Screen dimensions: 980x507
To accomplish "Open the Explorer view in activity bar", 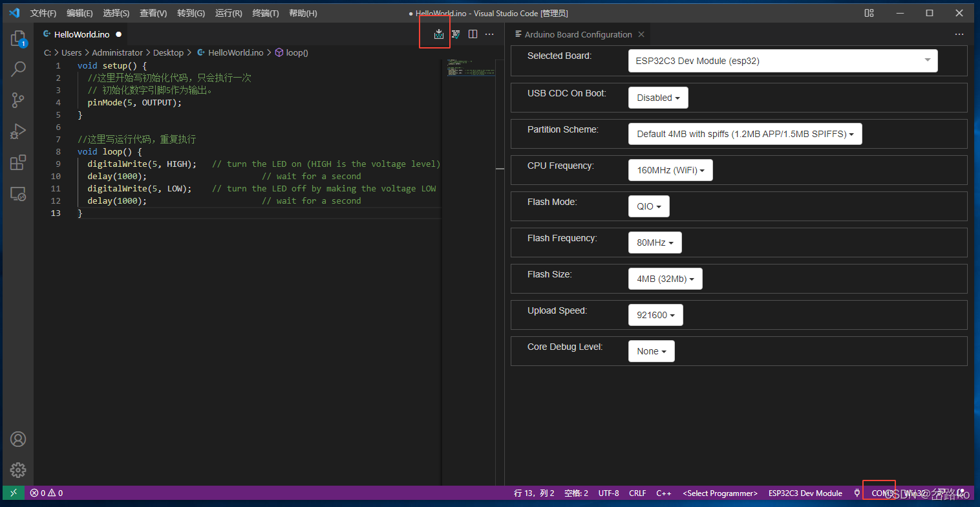I will (18, 39).
